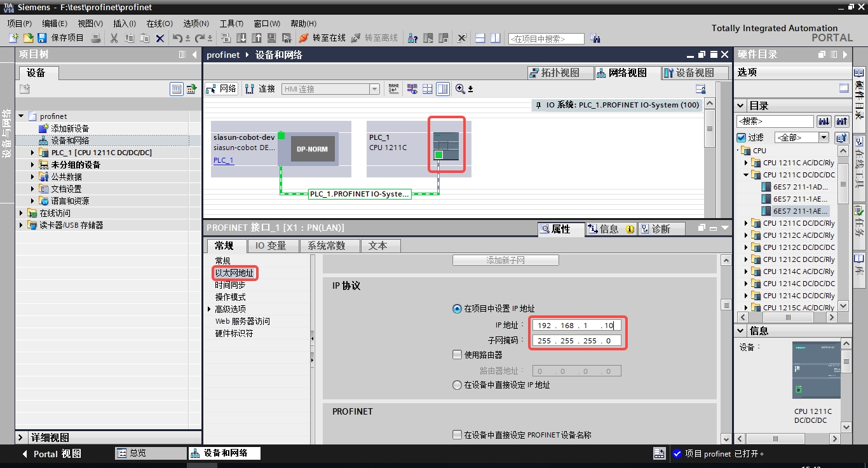Switch to the Device view (设备视图) tab

point(695,72)
